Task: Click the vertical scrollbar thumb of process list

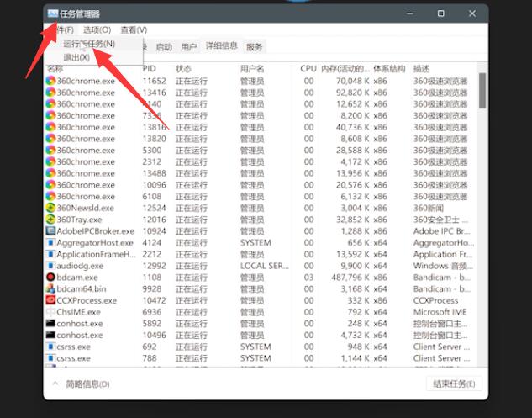Action: tap(482, 91)
